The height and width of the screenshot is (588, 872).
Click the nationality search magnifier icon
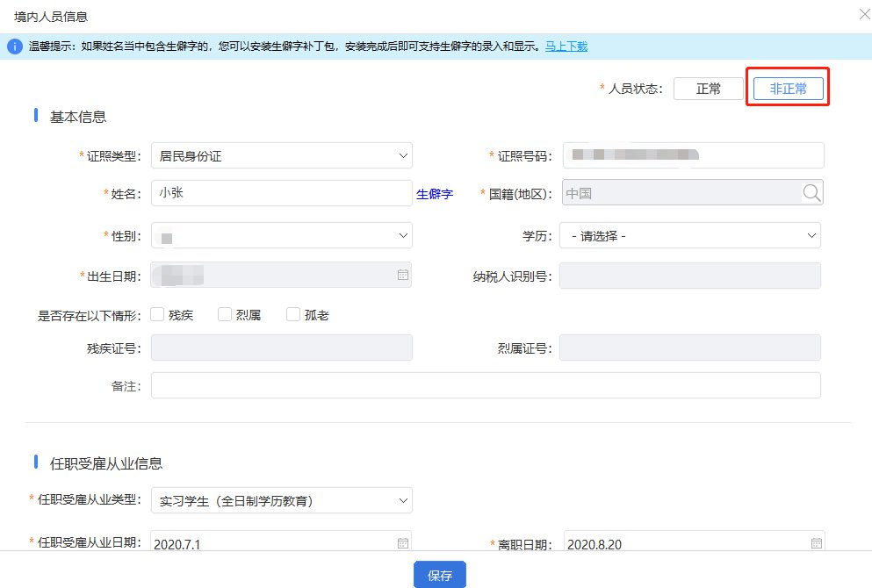[811, 193]
